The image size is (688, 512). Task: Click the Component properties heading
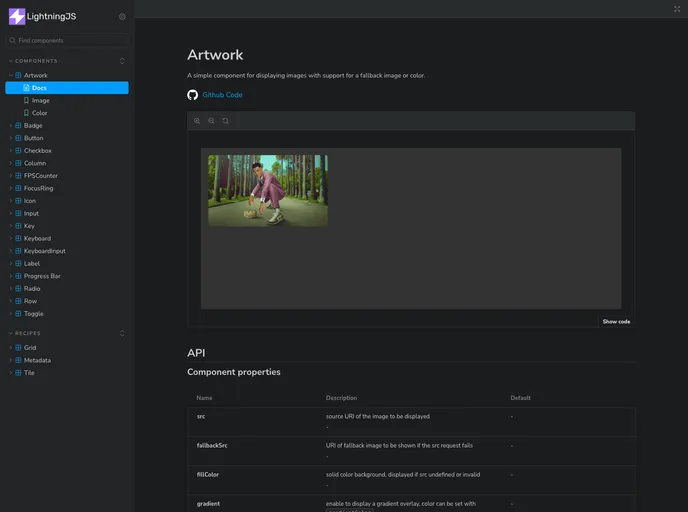tap(233, 372)
